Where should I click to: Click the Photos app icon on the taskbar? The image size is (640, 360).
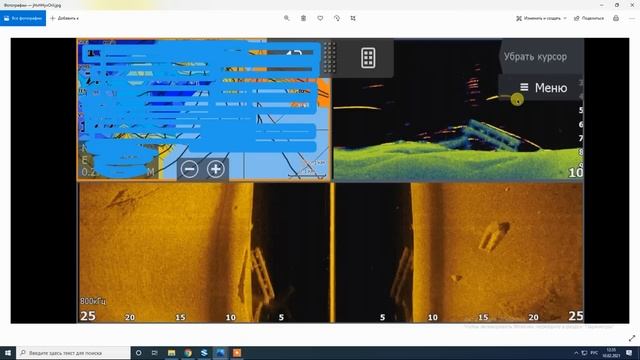(x=220, y=353)
